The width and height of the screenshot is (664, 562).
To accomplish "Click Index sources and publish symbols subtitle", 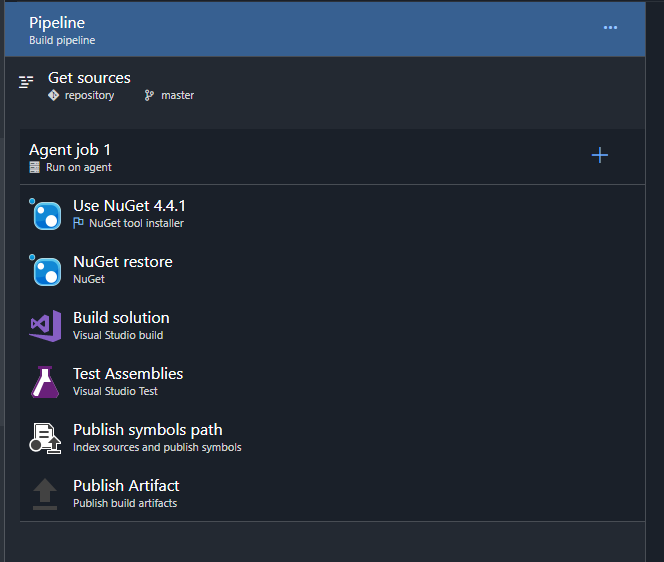I will point(157,447).
